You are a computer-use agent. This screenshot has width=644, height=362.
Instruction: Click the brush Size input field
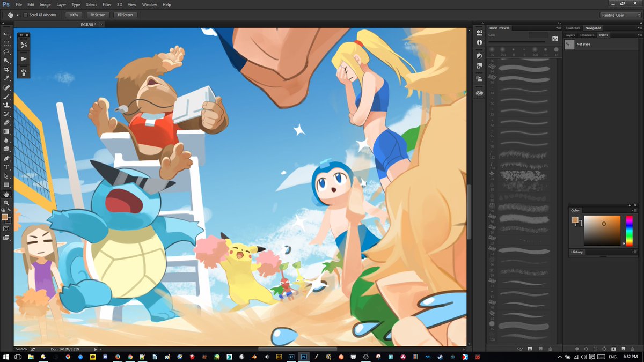pos(538,34)
